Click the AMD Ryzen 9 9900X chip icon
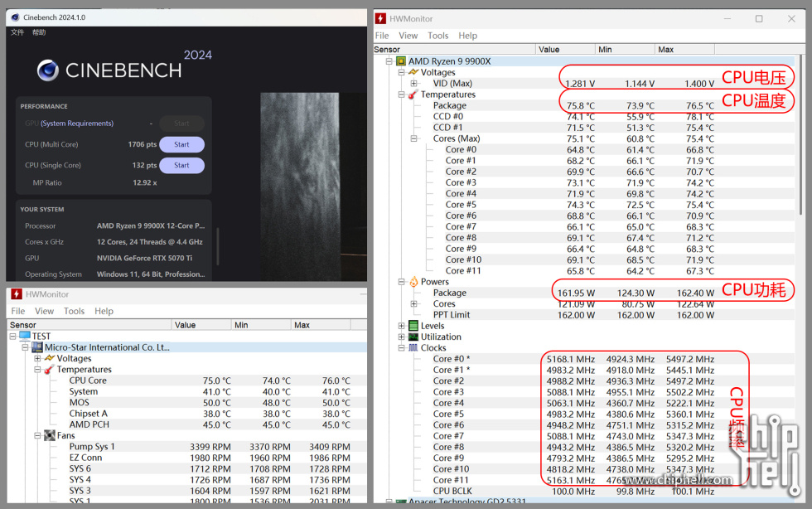Viewport: 812px width, 509px height. (401, 61)
